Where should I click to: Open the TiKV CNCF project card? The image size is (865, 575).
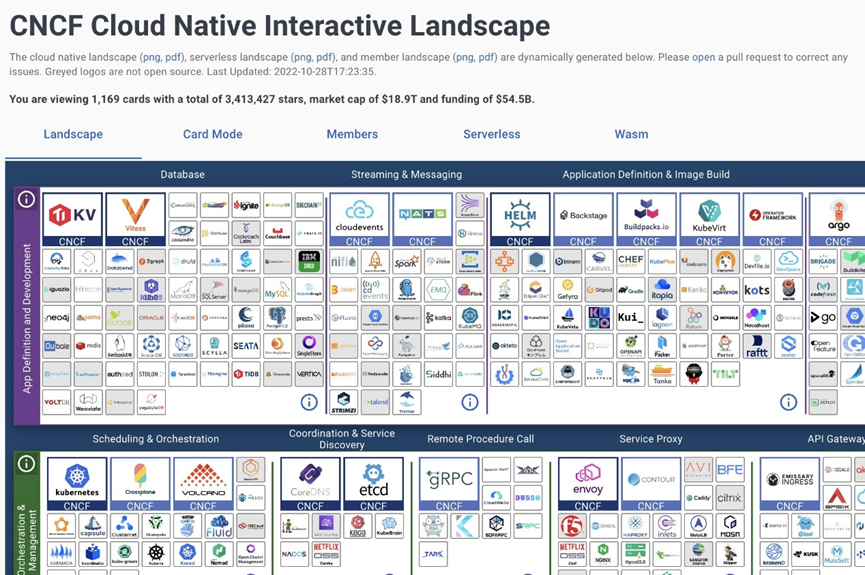pos(72,219)
